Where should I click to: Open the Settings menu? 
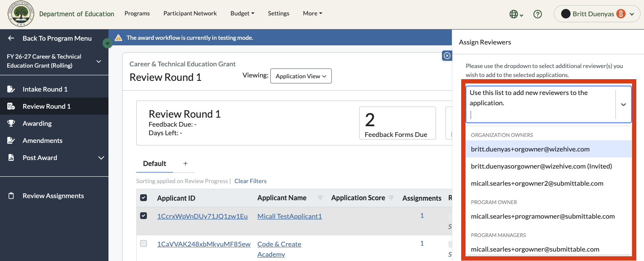tap(278, 13)
